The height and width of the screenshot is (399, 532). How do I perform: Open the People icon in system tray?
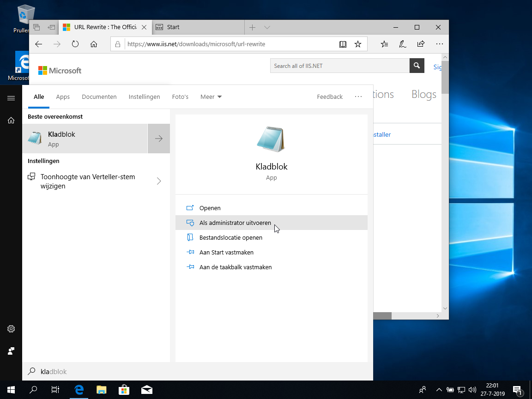423,389
